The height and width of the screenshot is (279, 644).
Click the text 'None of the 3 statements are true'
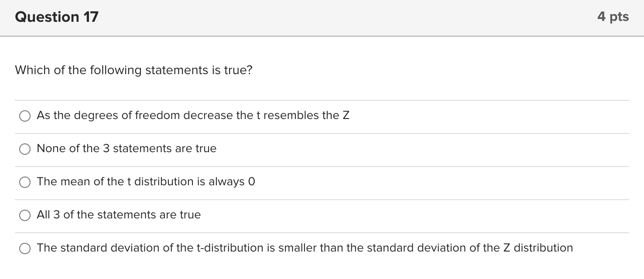click(x=127, y=149)
